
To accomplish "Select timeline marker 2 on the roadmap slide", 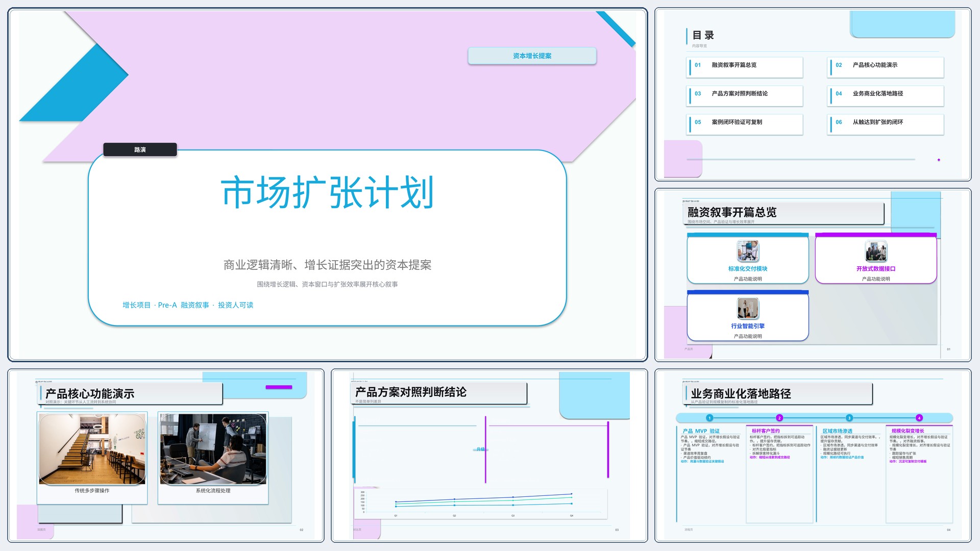I will [x=779, y=418].
